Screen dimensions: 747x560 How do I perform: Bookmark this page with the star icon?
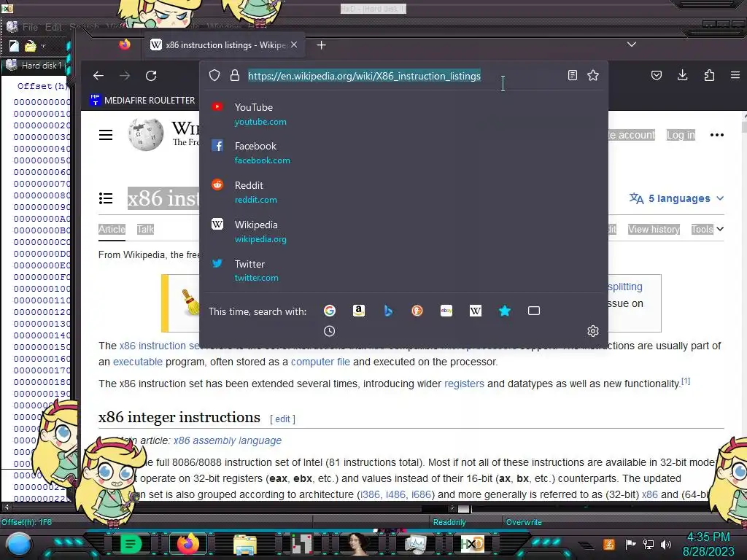(593, 75)
